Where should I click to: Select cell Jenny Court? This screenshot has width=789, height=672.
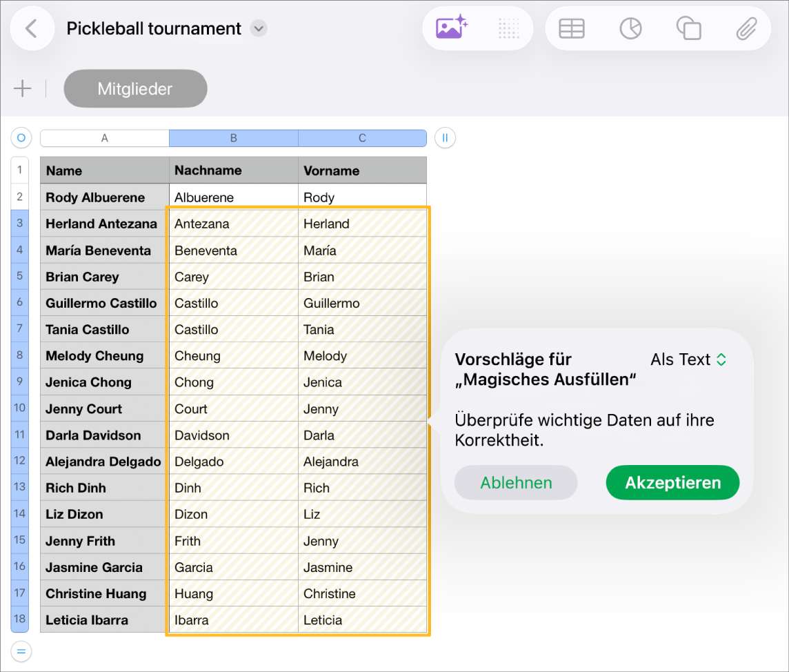tap(105, 408)
